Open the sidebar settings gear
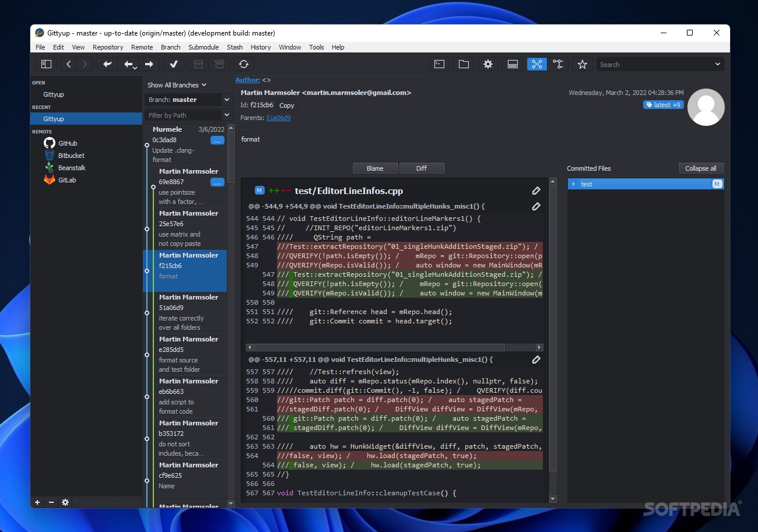The height and width of the screenshot is (532, 758). pyautogui.click(x=65, y=502)
